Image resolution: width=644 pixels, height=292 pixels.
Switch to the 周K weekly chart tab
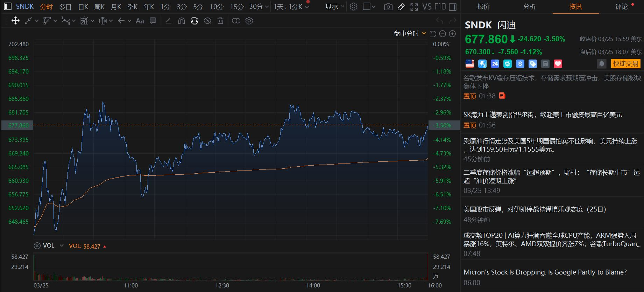click(x=100, y=7)
